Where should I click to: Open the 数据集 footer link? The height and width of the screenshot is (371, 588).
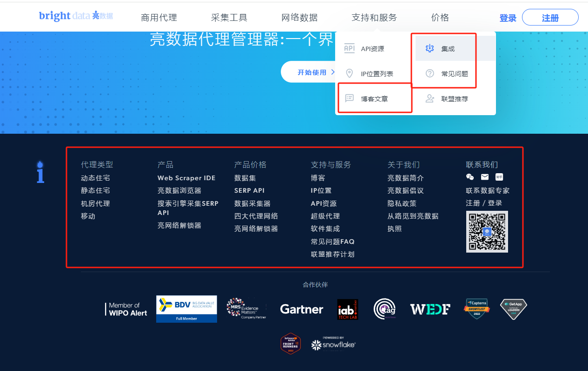tap(245, 178)
